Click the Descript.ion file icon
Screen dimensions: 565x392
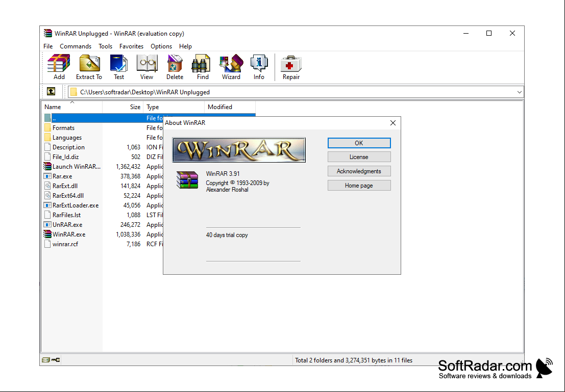(47, 147)
